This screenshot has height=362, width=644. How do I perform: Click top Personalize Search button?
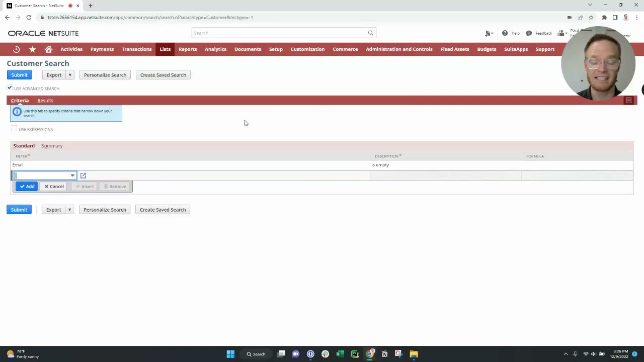[105, 75]
